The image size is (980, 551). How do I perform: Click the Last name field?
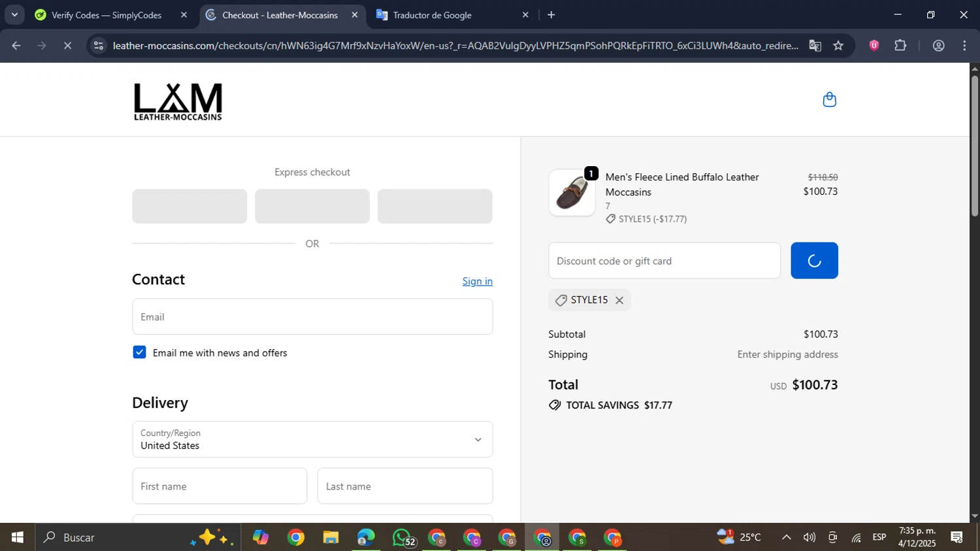coord(405,486)
